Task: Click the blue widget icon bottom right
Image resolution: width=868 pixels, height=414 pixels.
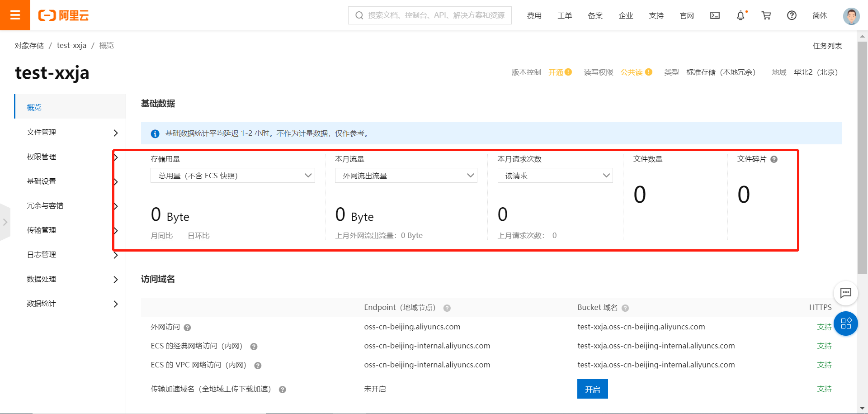Action: tap(846, 324)
